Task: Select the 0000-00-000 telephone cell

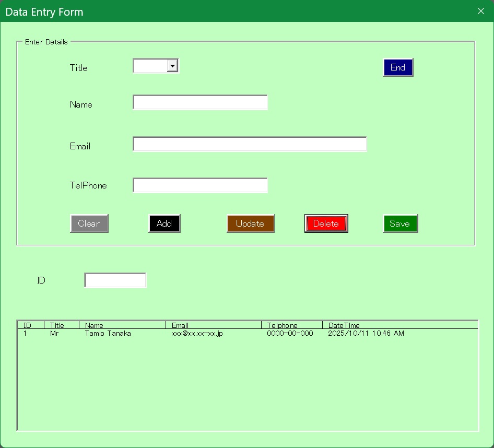Action: [290, 334]
